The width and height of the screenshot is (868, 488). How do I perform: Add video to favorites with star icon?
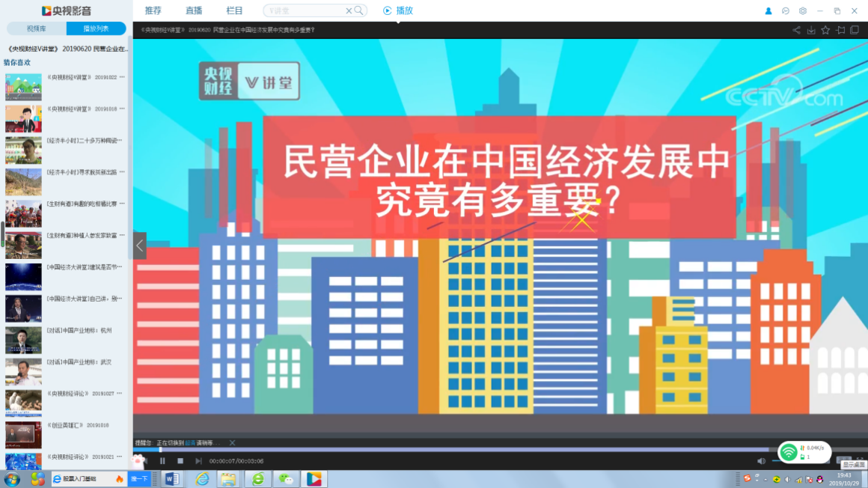point(825,30)
